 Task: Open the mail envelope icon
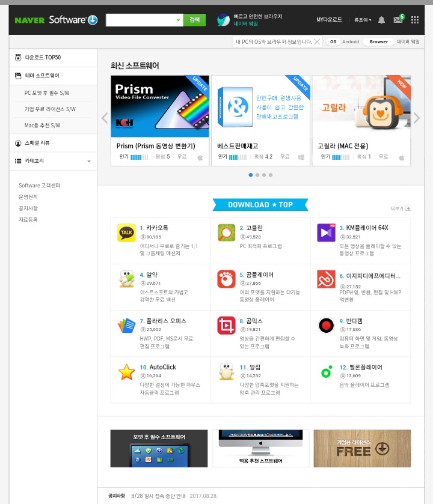pos(398,20)
